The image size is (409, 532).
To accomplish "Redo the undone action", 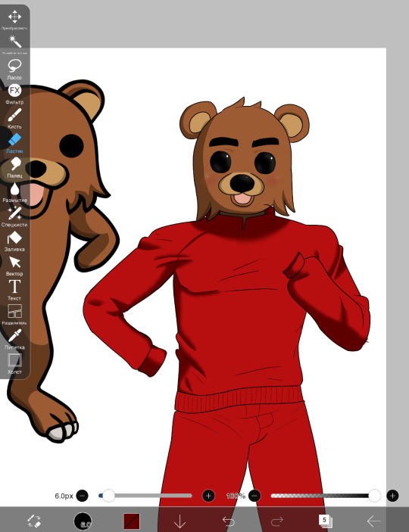I will [x=277, y=521].
